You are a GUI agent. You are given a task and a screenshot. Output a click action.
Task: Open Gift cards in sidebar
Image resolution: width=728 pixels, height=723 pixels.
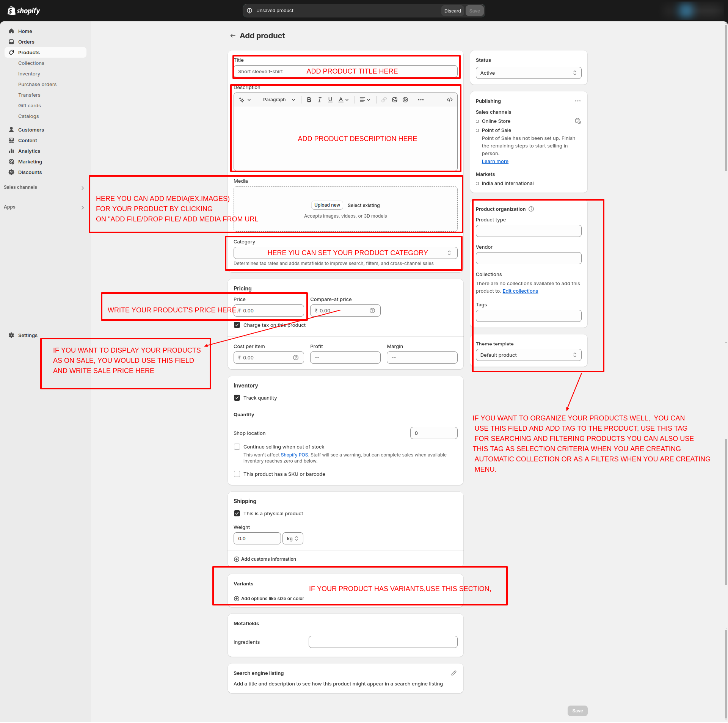pos(30,105)
